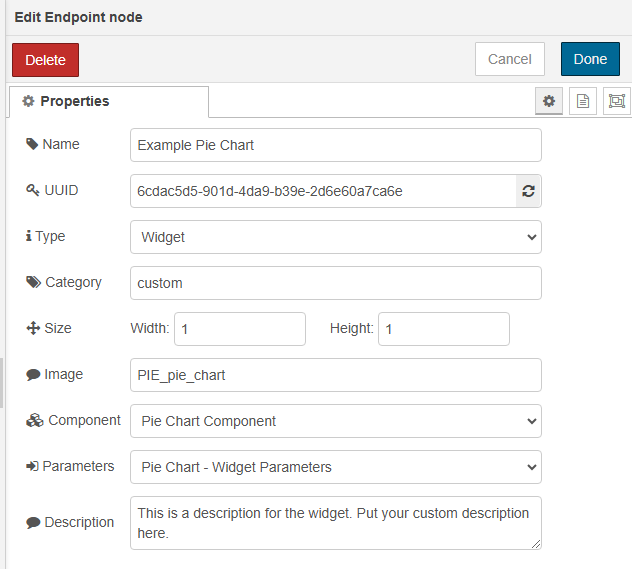Click the UUID key icon
The image size is (632, 569).
coord(33,190)
